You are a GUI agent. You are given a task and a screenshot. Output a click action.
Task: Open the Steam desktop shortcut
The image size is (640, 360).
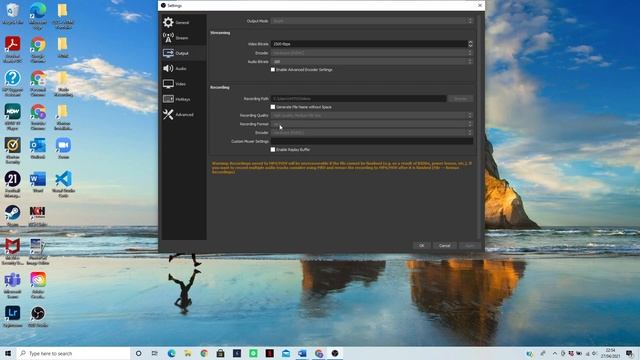[13, 215]
